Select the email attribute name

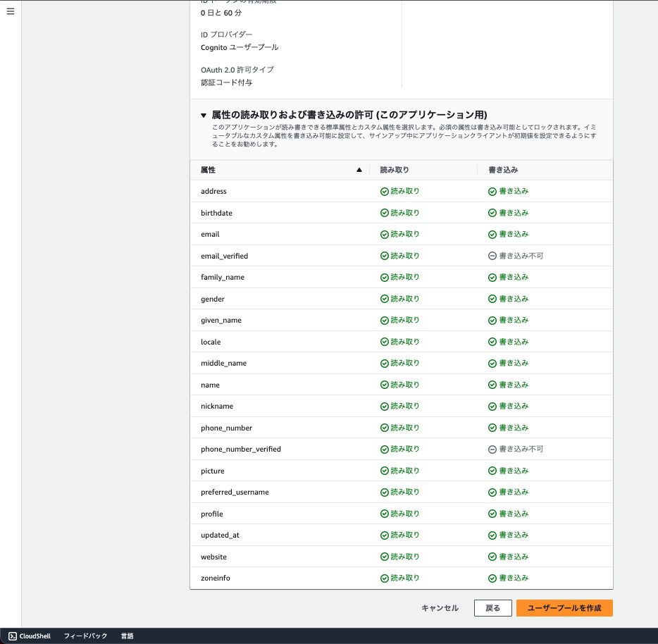[210, 234]
